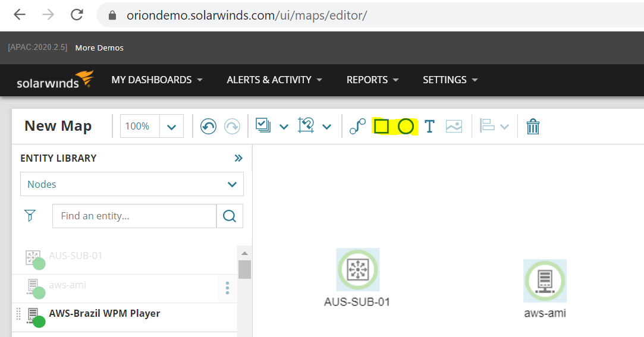644x337 pixels.
Task: Go forward using browser forward arrow
Action: (x=48, y=15)
